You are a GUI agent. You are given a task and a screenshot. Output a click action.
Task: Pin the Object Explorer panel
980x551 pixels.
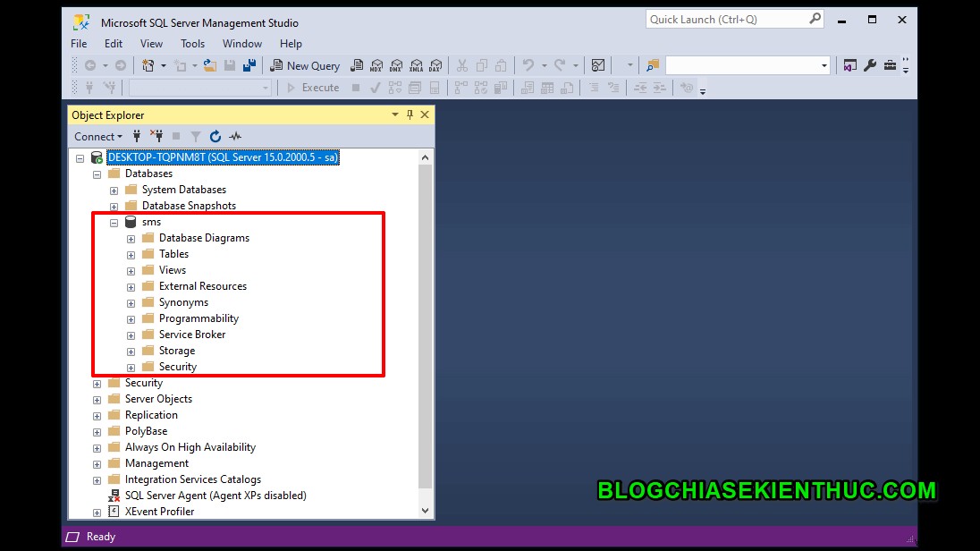coord(410,114)
